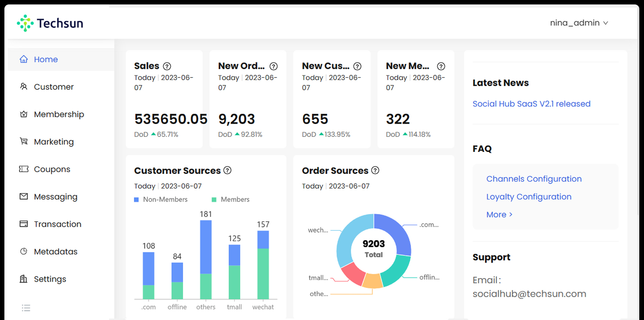
Task: Open the nina_admin user dropdown
Action: [x=579, y=23]
